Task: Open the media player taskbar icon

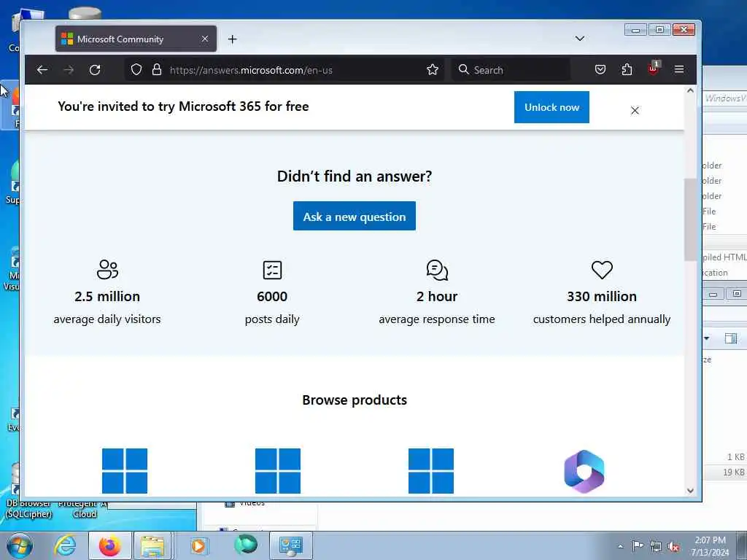Action: (198, 545)
